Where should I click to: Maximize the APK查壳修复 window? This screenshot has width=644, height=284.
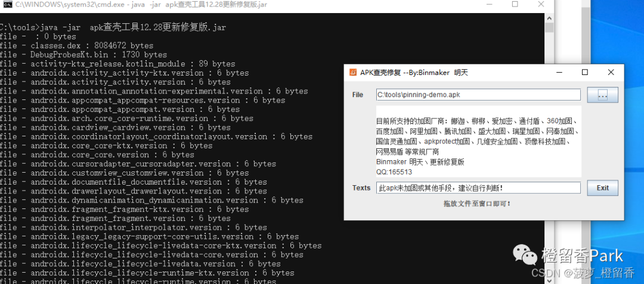click(584, 73)
